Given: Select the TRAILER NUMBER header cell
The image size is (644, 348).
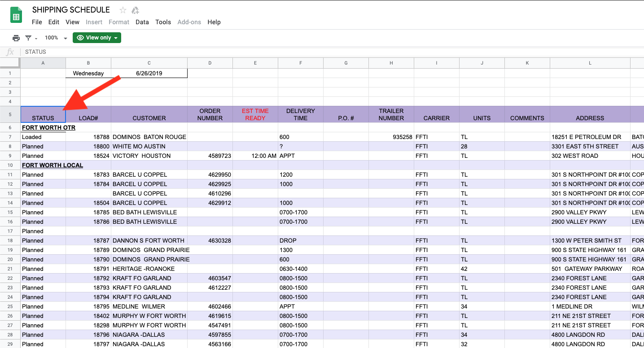Looking at the screenshot, I should (391, 114).
